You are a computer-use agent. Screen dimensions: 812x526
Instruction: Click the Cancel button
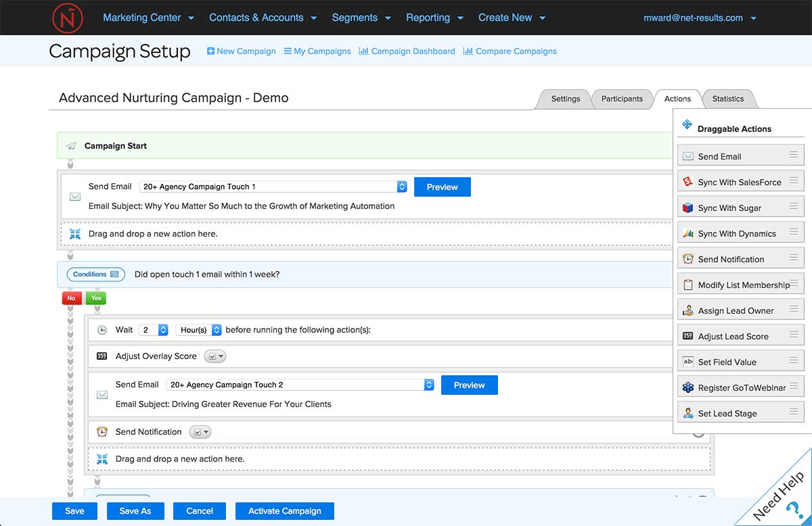tap(200, 511)
